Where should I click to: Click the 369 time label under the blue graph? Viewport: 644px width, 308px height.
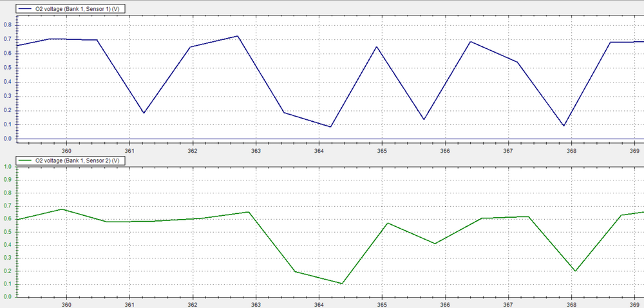(x=634, y=151)
